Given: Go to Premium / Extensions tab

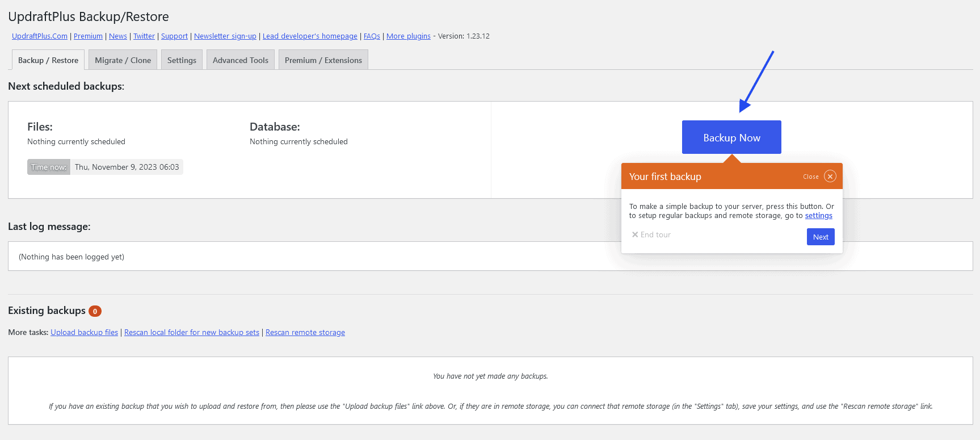Looking at the screenshot, I should pos(323,60).
